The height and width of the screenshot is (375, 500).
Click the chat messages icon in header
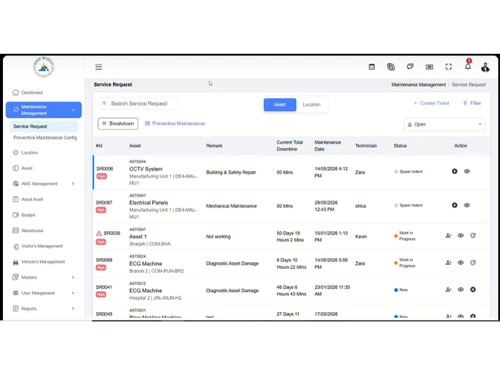point(410,67)
